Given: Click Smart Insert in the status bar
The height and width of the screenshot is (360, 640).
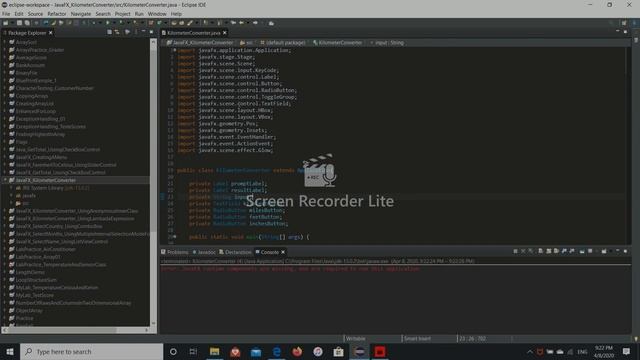Looking at the screenshot, I should click(417, 339).
